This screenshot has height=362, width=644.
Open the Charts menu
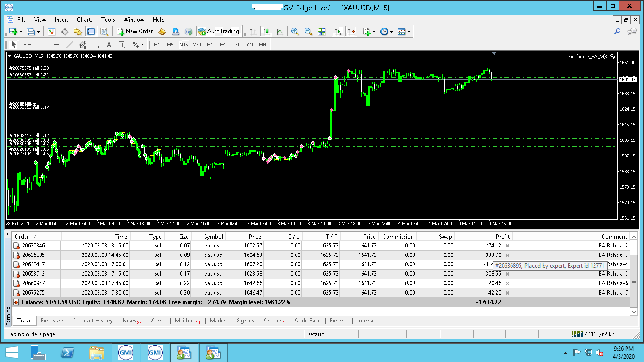[85, 20]
